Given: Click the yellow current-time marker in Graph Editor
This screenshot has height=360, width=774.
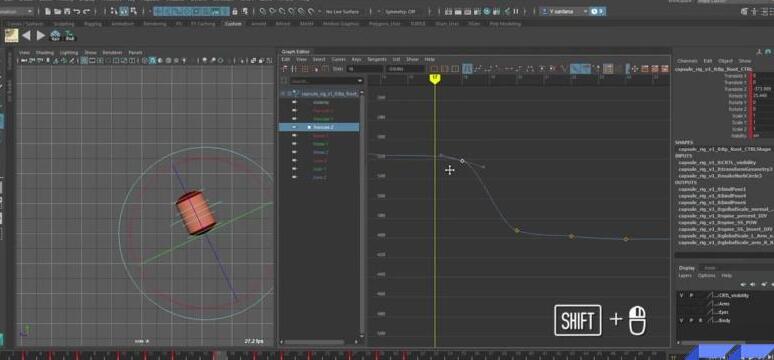Looking at the screenshot, I should pyautogui.click(x=434, y=79).
